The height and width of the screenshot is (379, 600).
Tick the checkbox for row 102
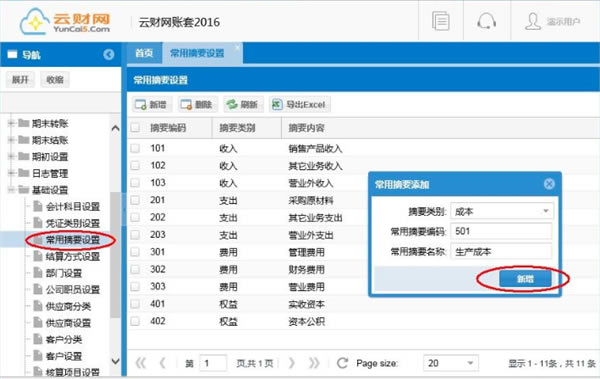tap(135, 165)
